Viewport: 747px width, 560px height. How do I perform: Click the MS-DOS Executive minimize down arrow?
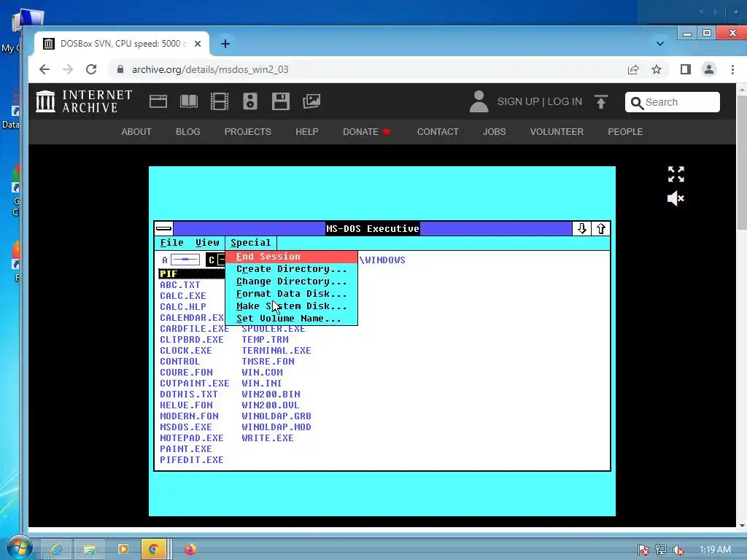point(581,228)
